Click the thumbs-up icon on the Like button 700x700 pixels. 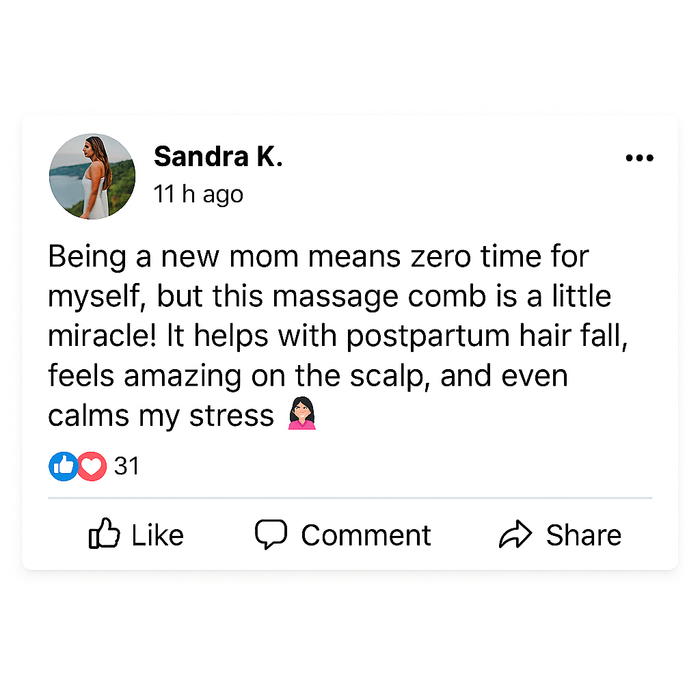coord(104,534)
